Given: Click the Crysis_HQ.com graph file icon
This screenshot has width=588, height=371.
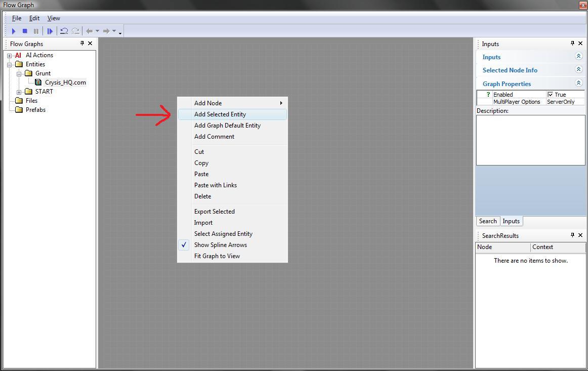Looking at the screenshot, I should coord(38,83).
